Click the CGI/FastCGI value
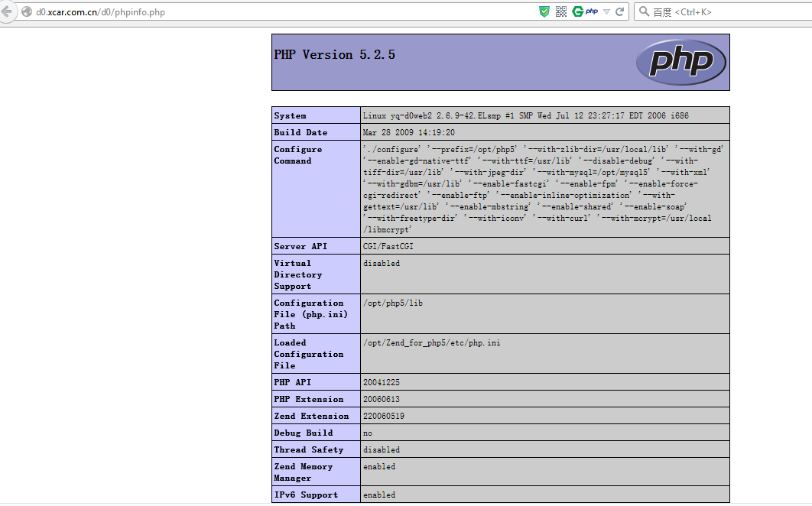The width and height of the screenshot is (812, 506). [388, 246]
